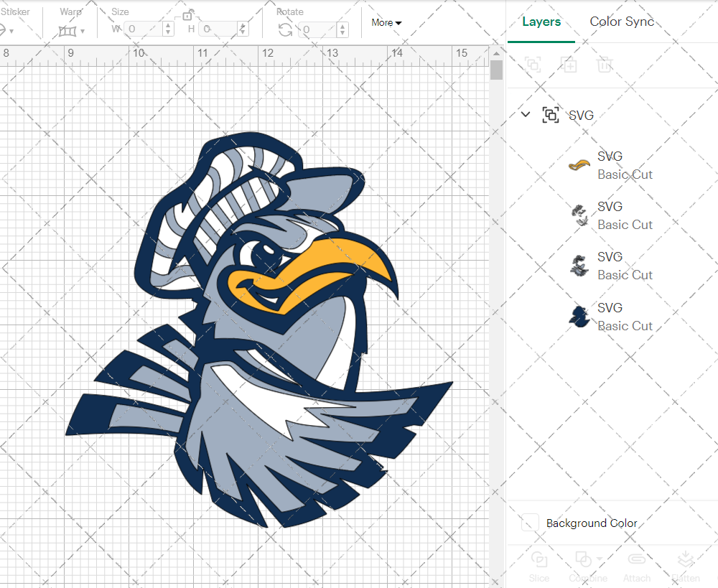Click the delete layer trash icon
Image resolution: width=718 pixels, height=588 pixels.
coord(605,65)
